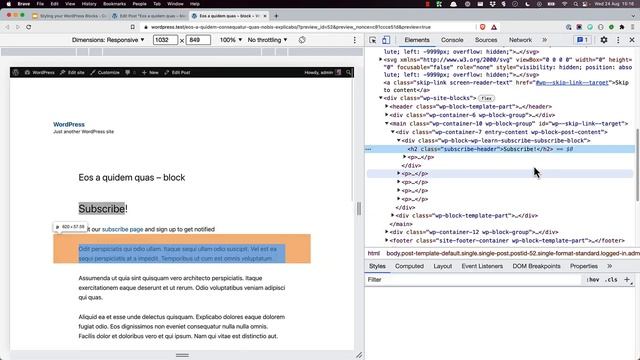The height and width of the screenshot is (360, 640).
Task: Activate the inspect element picker icon
Action: click(373, 40)
